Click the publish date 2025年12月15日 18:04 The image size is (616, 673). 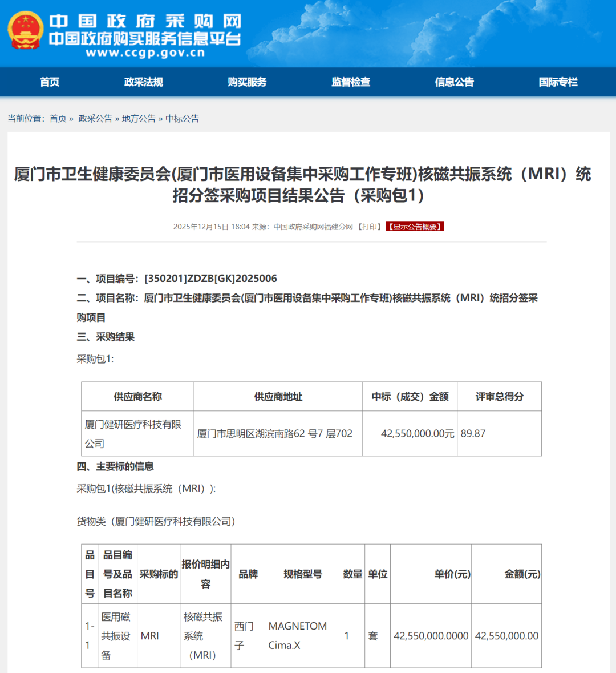211,227
